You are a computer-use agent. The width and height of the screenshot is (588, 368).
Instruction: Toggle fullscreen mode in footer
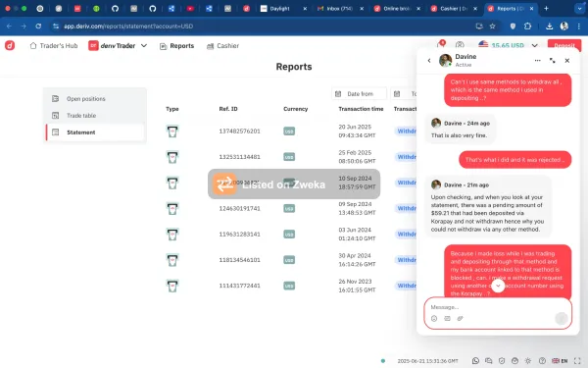point(577,360)
